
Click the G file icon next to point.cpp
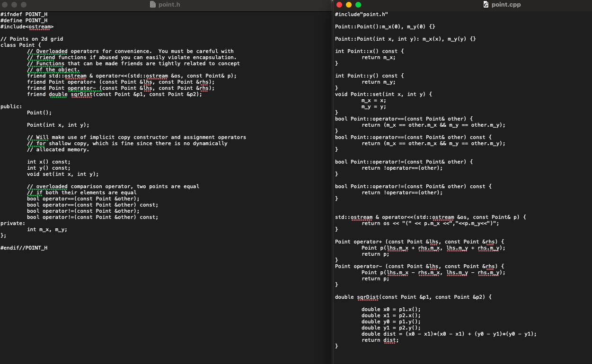486,4
